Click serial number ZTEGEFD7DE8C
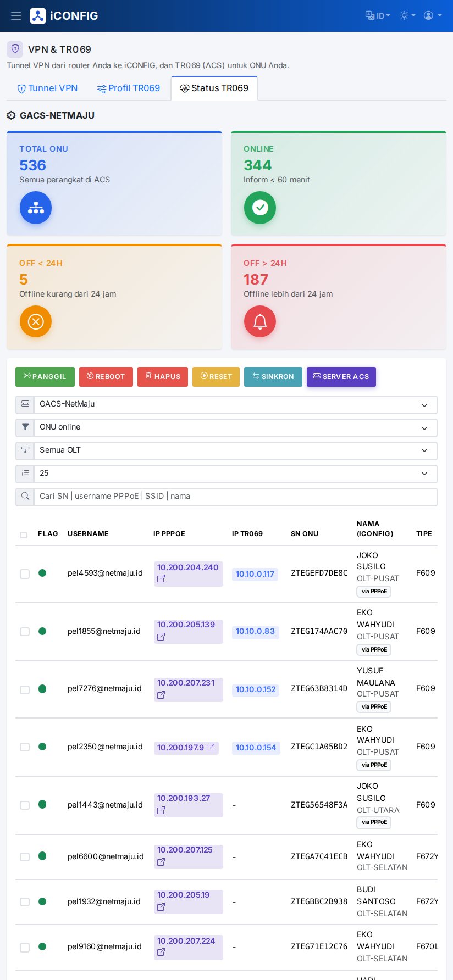The image size is (453, 980). pos(319,573)
